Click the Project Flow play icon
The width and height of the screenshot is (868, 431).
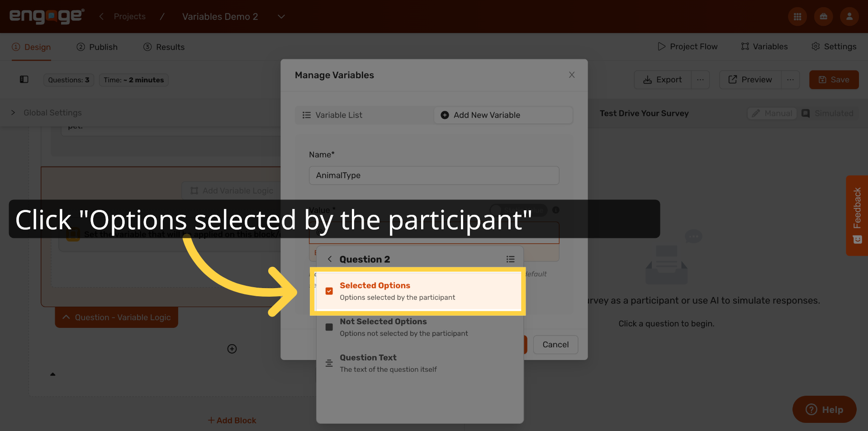click(661, 47)
